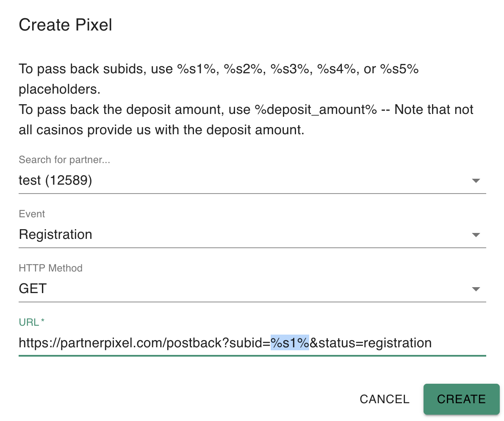Click the subid placeholders instruction line
The width and height of the screenshot is (504, 421).
point(219,69)
